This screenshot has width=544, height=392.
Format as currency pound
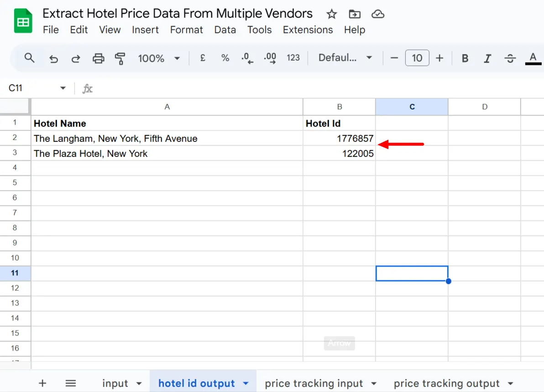pyautogui.click(x=203, y=57)
